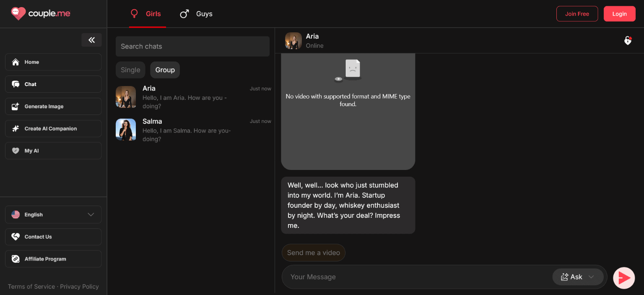Screen dimensions: 644x295
Task: Click the Join Free button
Action: tap(577, 14)
